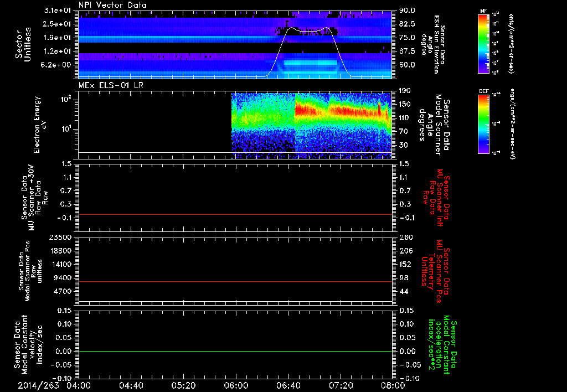Screen dimensions: 567x392
Task: Click the 08:00 time tick label
Action: (393, 385)
